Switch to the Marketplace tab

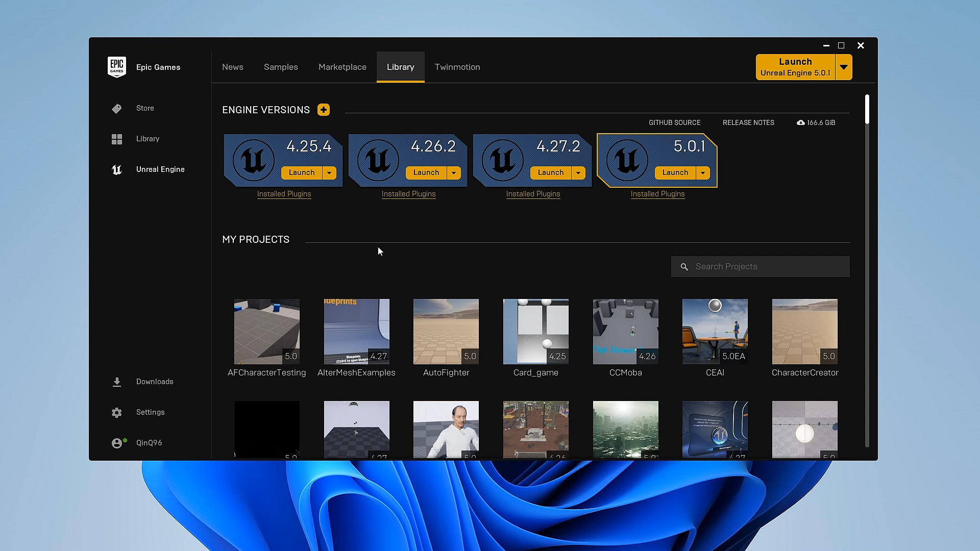point(342,67)
